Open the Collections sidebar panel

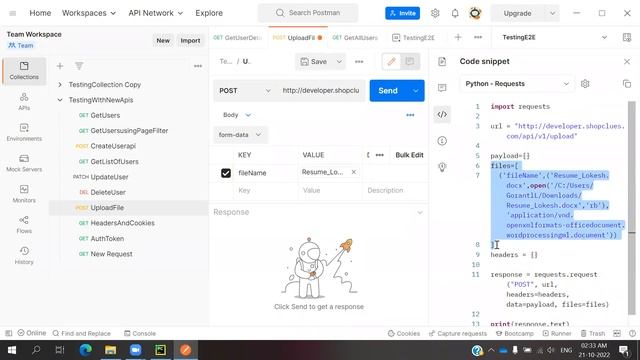pos(24,71)
